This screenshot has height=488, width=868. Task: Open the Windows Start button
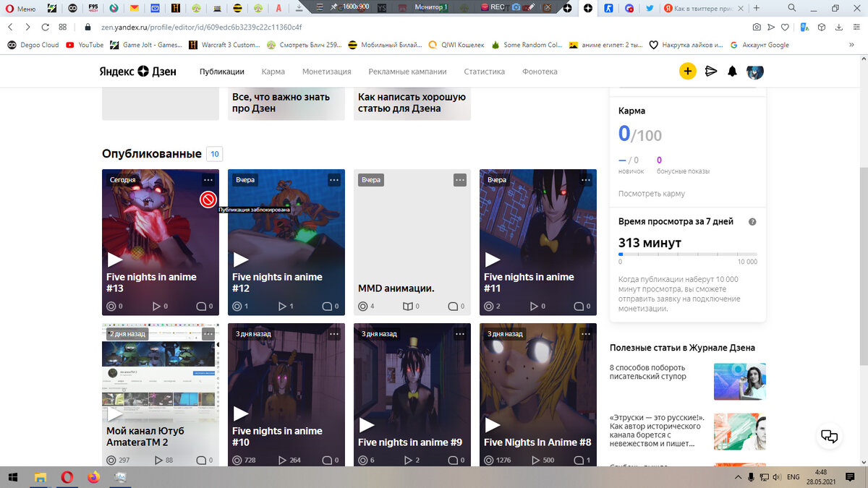pyautogui.click(x=13, y=477)
